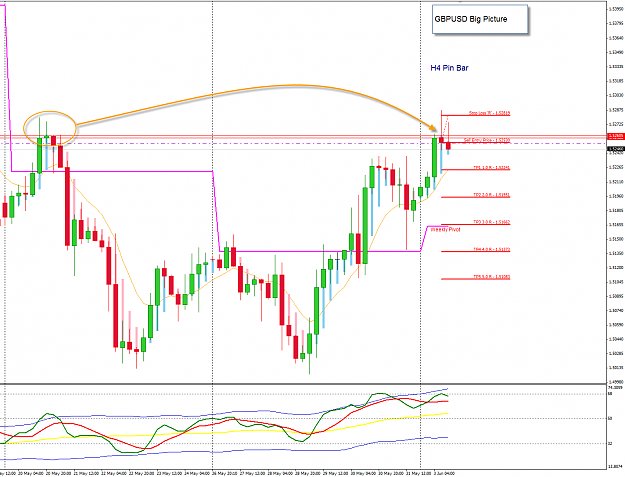The height and width of the screenshot is (477, 625).
Task: Select the Stop Loss level label
Action: (x=489, y=113)
